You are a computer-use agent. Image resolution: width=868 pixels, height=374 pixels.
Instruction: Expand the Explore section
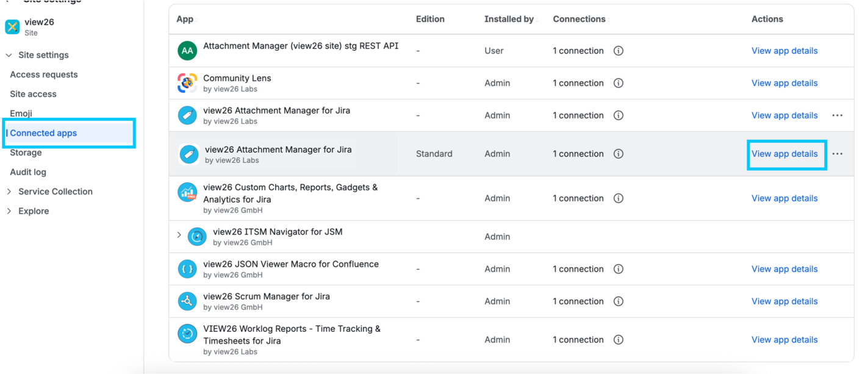point(9,211)
